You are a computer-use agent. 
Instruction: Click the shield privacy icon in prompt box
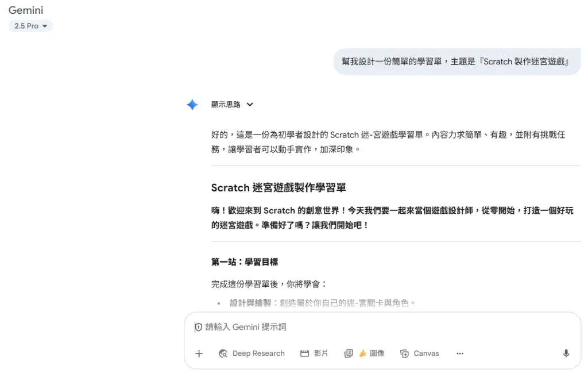198,327
